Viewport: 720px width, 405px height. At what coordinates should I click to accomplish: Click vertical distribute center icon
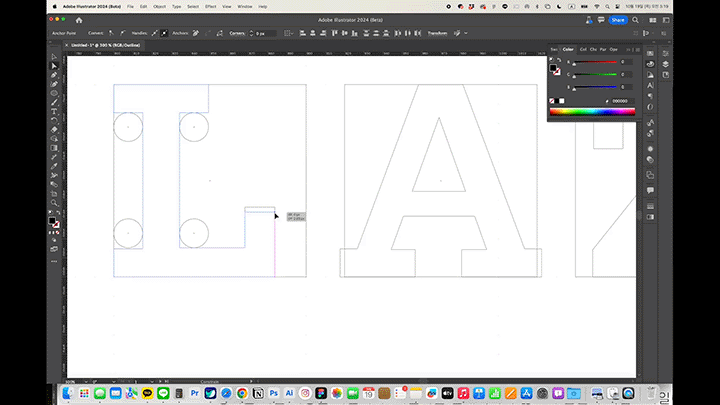click(376, 33)
